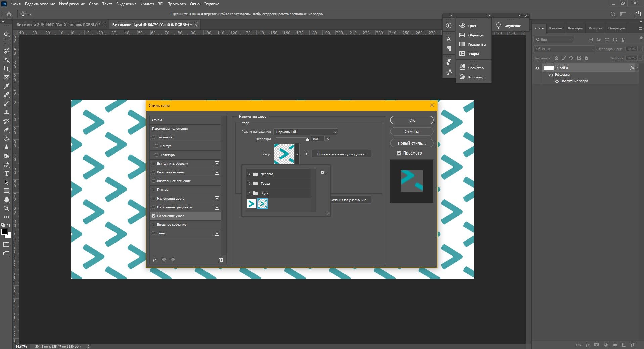Click the Новый стиль button
This screenshot has height=349, width=644.
(412, 143)
